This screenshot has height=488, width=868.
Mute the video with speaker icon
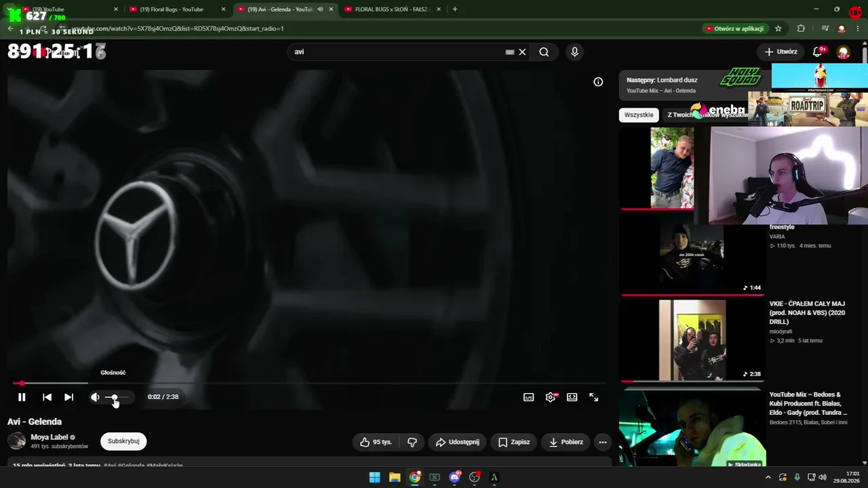[x=95, y=397]
